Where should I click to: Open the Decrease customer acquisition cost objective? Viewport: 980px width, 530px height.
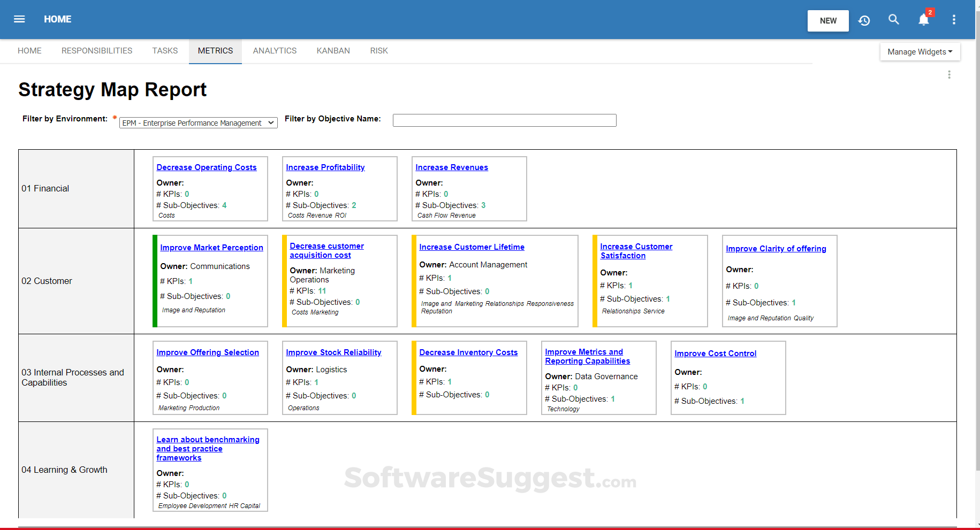[x=326, y=250]
